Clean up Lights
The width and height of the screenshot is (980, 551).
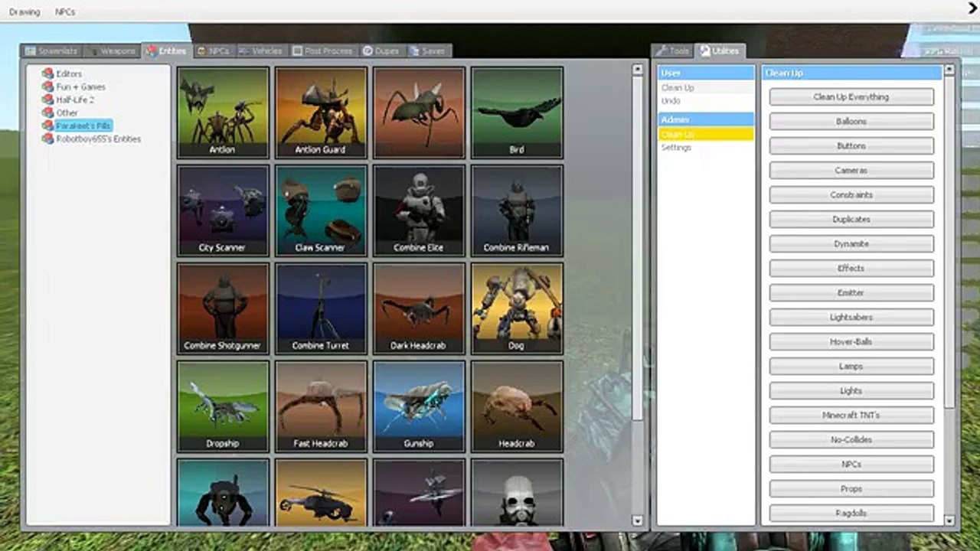(x=851, y=391)
